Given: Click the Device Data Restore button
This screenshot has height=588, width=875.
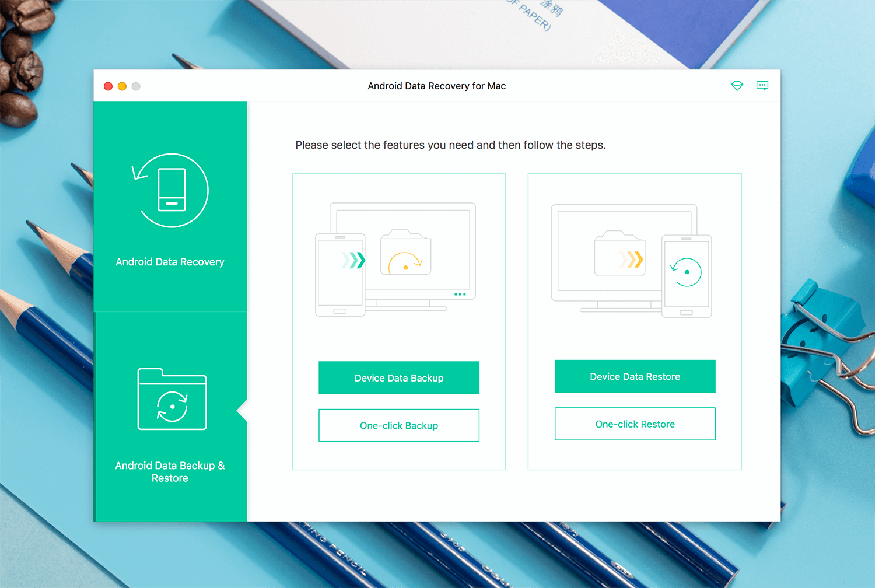Looking at the screenshot, I should click(635, 376).
